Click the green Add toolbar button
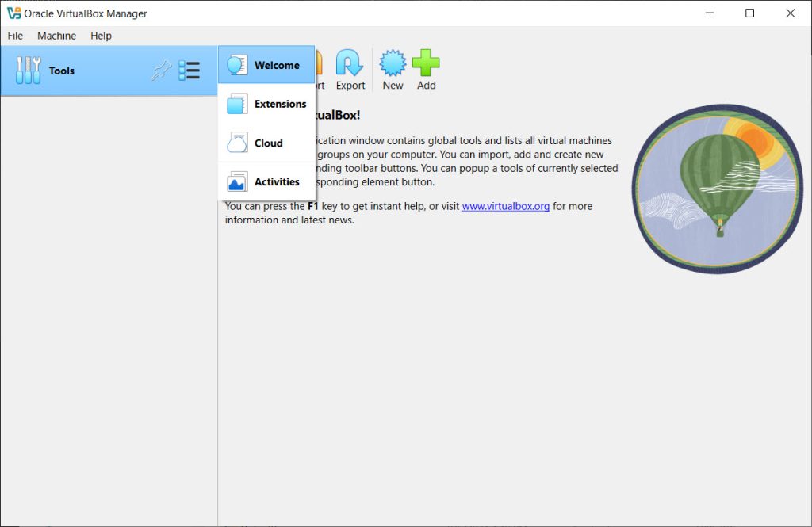The image size is (812, 527). [426, 70]
